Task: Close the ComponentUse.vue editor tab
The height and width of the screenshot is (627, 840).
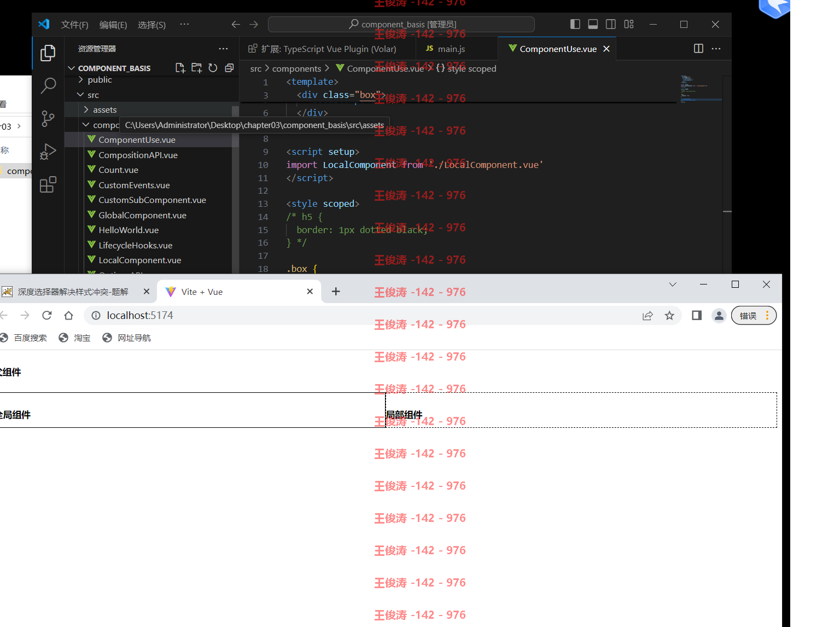Action: coord(606,49)
